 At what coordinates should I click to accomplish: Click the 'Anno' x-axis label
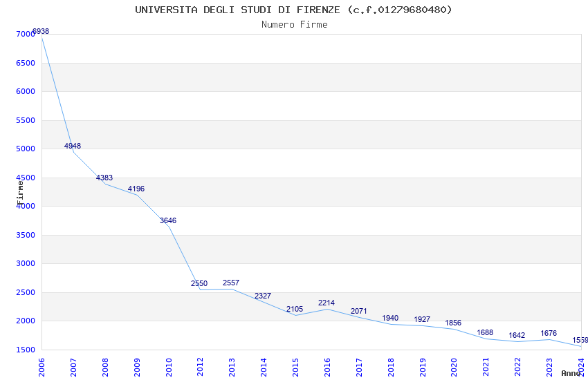pos(571,373)
